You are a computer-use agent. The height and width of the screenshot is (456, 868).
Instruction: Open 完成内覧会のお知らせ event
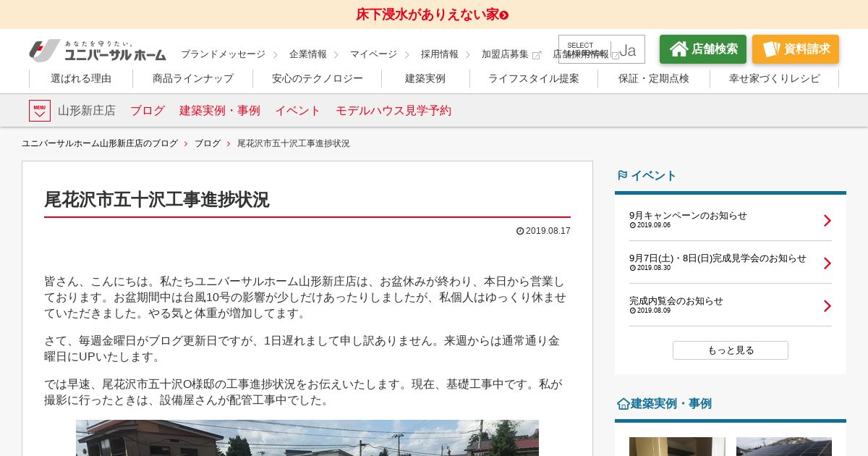tap(676, 300)
